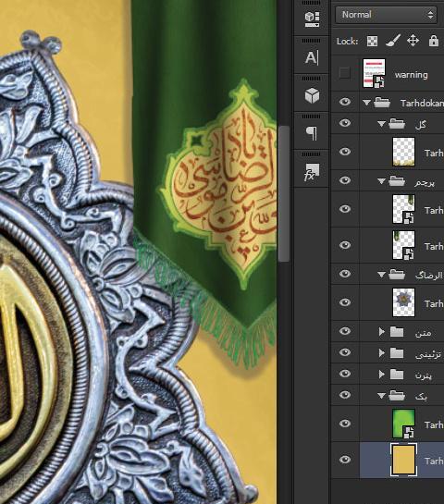Viewport: 444px width, 504px height.
Task: Click the الرضا group folder icon
Action: pos(397,274)
